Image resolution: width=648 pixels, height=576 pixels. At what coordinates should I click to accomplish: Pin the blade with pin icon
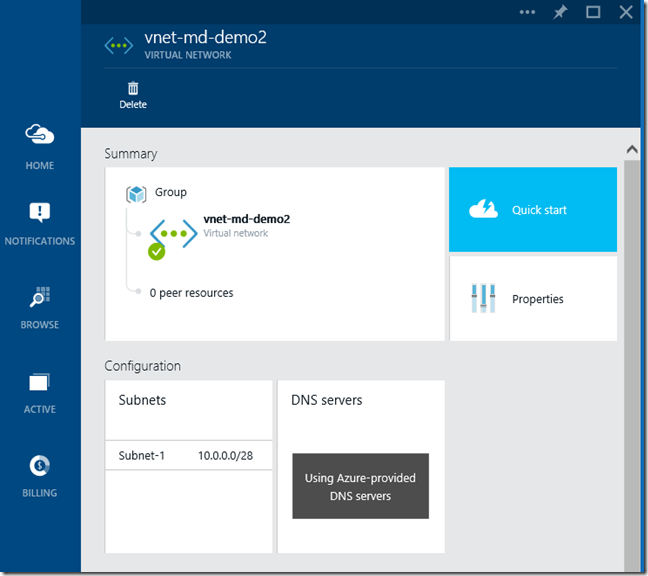click(560, 12)
